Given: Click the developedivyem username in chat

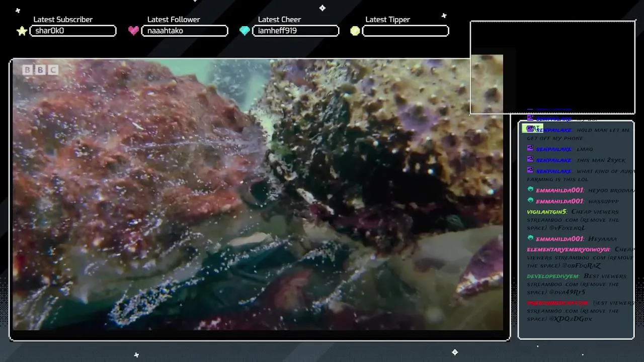Looking at the screenshot, I should pyautogui.click(x=553, y=276).
